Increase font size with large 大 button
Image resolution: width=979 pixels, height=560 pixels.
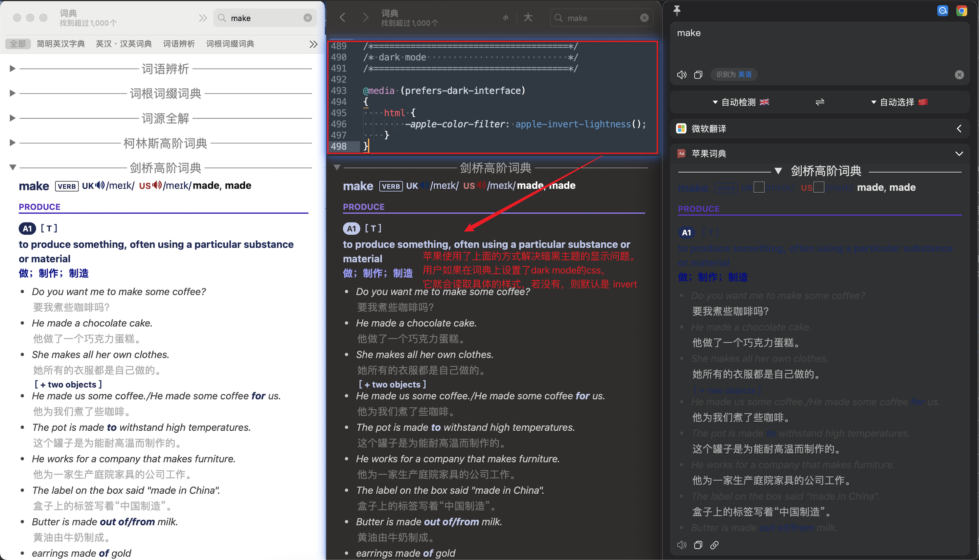528,17
